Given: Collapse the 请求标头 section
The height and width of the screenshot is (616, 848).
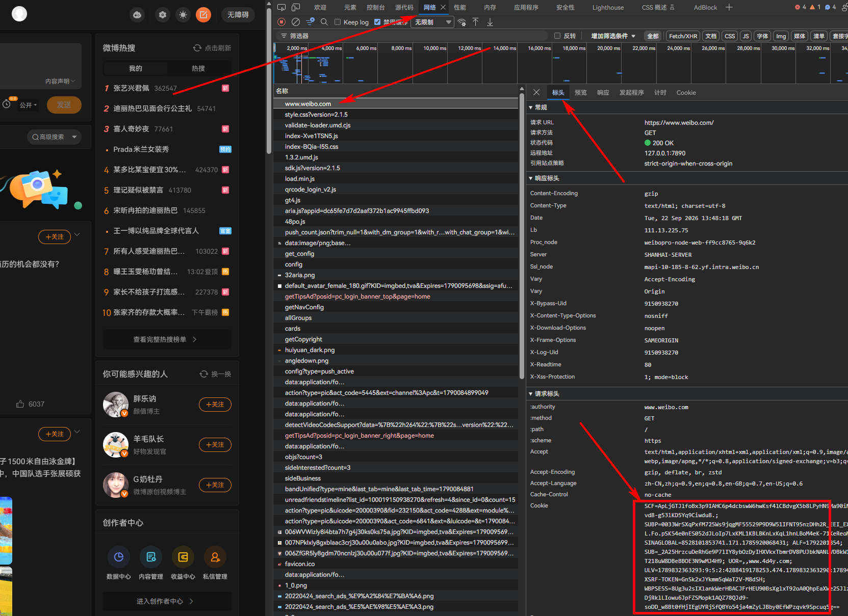Looking at the screenshot, I should click(x=544, y=394).
